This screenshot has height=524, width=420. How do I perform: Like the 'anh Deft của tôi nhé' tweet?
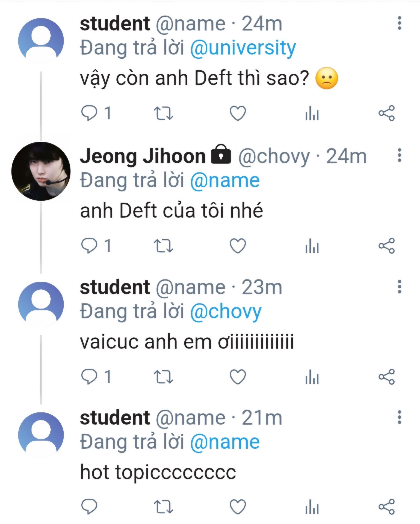(238, 246)
